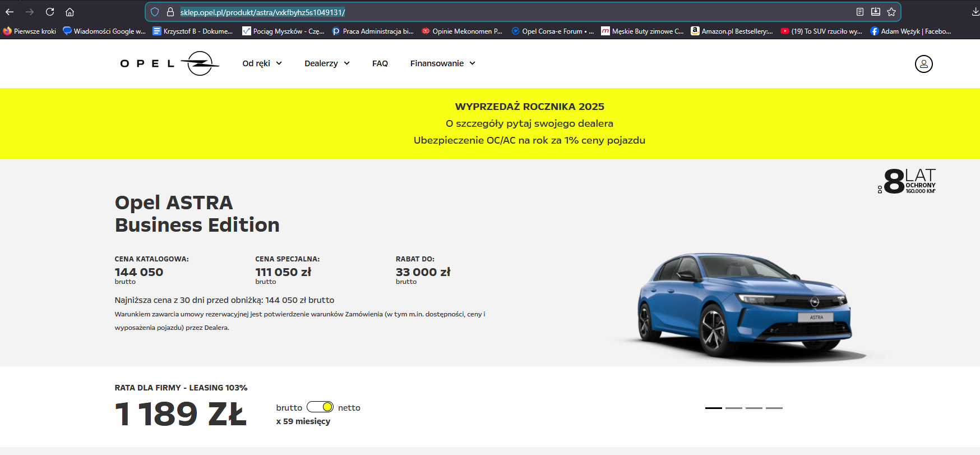Screen dimensions: 980x455
Task: Click the WYPRZEDAŻ ROCZNIKA 2025 banner heading
Action: [x=530, y=107]
